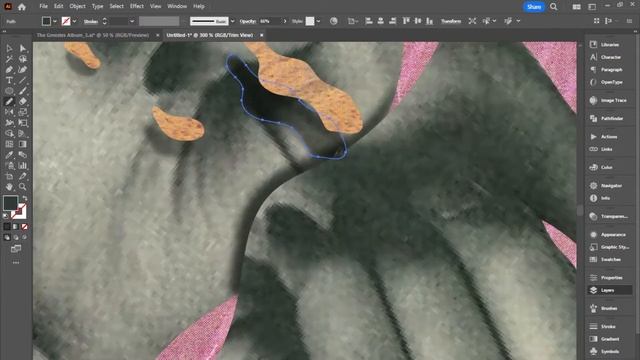Enable Draw Behind mode
Image resolution: width=640 pixels, height=360 pixels.
tap(16, 237)
